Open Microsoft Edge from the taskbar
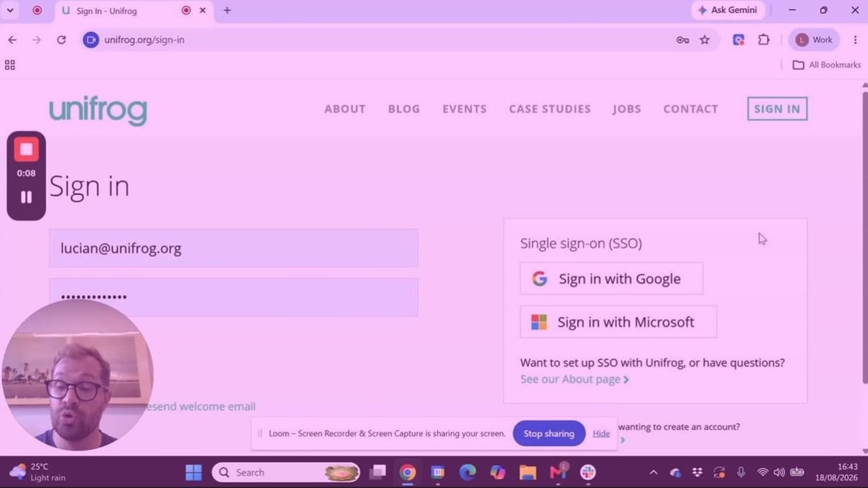 pyautogui.click(x=468, y=472)
